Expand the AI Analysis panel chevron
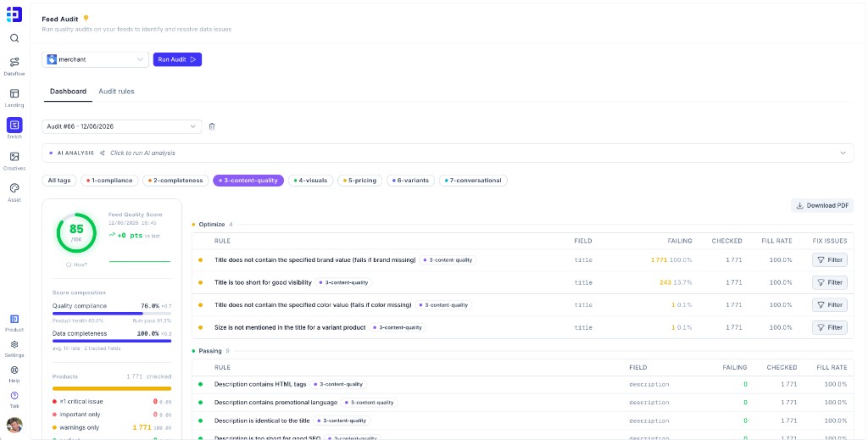868x440 pixels. click(x=843, y=153)
